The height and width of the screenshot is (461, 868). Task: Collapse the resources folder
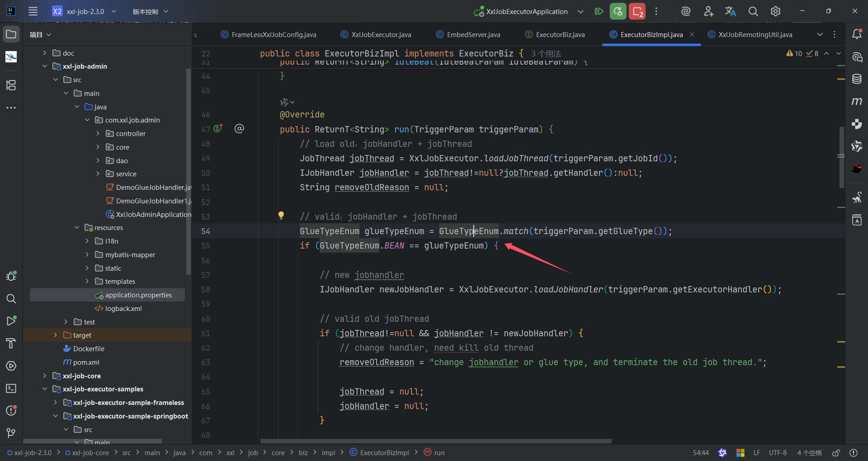click(77, 228)
